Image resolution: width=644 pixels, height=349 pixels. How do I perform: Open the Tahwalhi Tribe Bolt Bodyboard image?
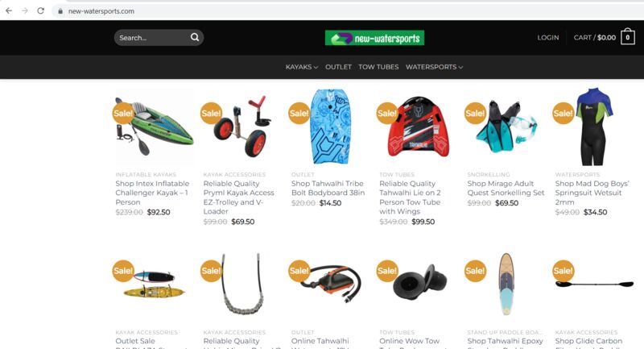(330, 127)
